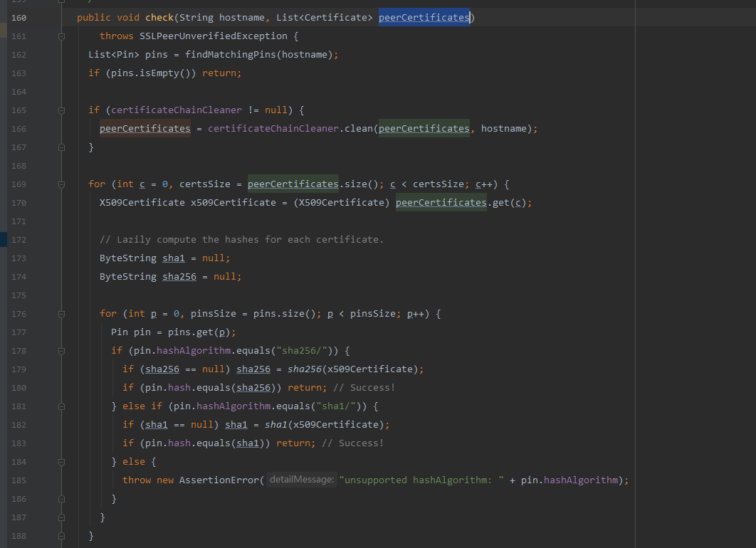Image resolution: width=756 pixels, height=548 pixels.
Task: Fold the else-if block at line 181
Action: tap(62, 407)
